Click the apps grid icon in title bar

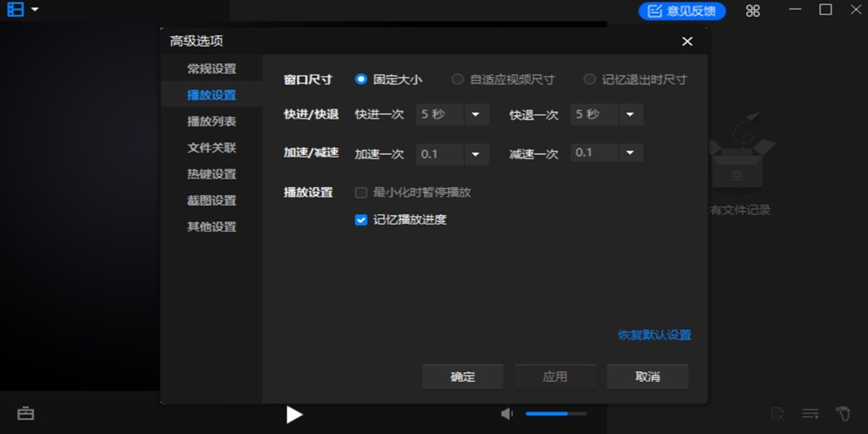752,10
